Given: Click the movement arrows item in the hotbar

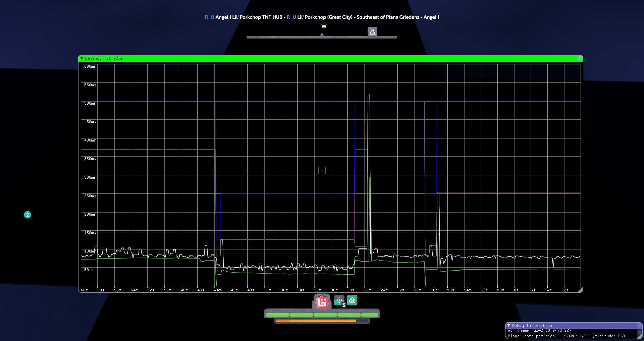Looking at the screenshot, I should click(339, 300).
